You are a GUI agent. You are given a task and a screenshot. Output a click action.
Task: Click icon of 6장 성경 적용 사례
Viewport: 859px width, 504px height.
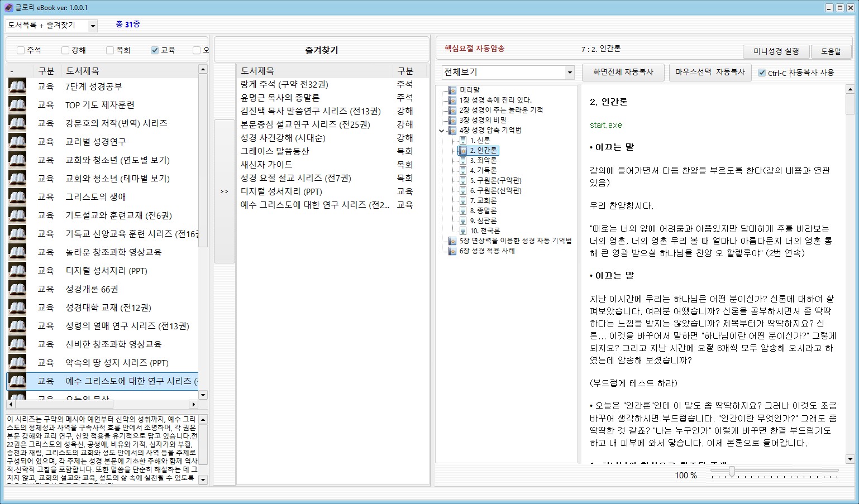[x=452, y=251]
